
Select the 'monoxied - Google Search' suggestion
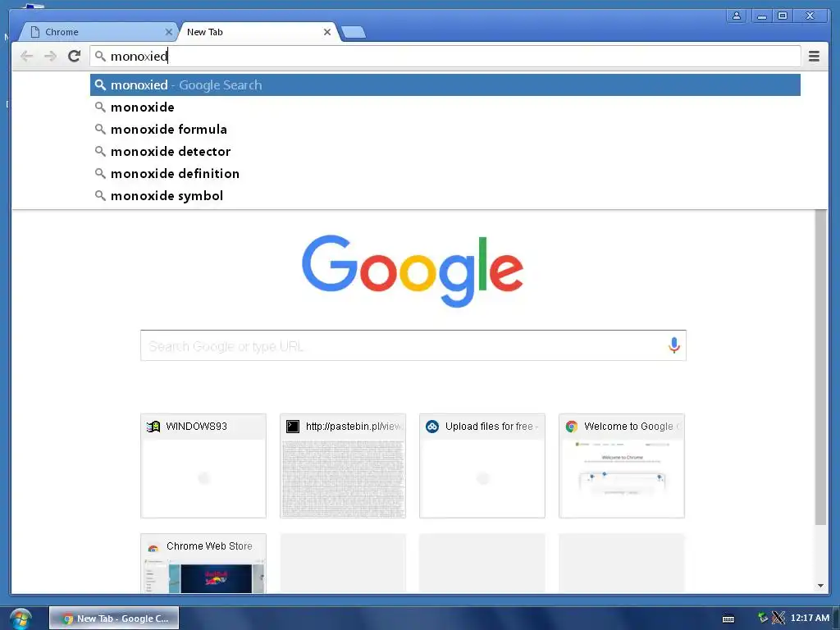tap(445, 85)
